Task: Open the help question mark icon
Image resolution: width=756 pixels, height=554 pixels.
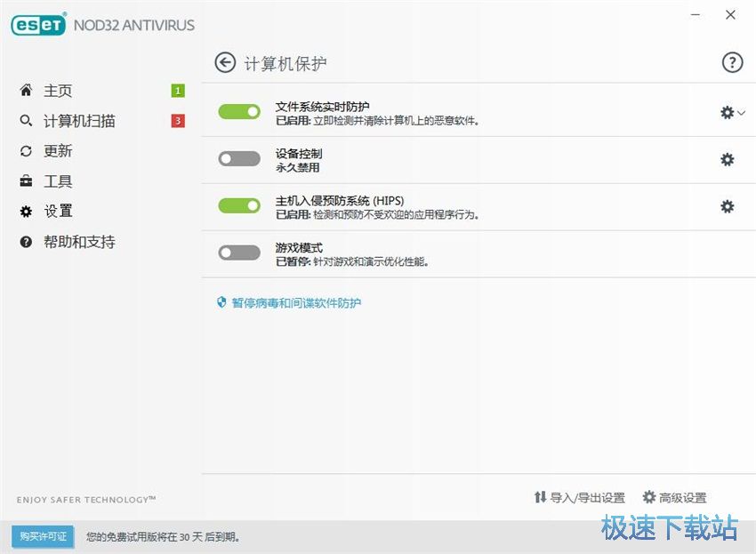Action: click(x=732, y=62)
